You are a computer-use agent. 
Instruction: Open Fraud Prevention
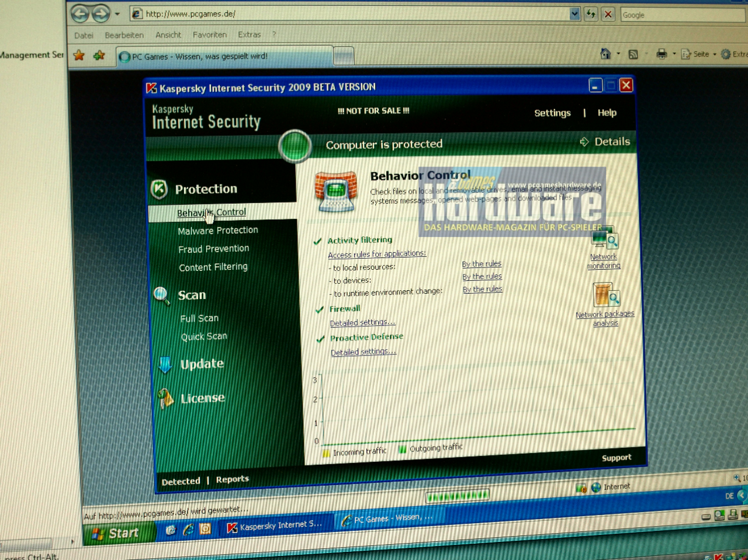point(213,249)
